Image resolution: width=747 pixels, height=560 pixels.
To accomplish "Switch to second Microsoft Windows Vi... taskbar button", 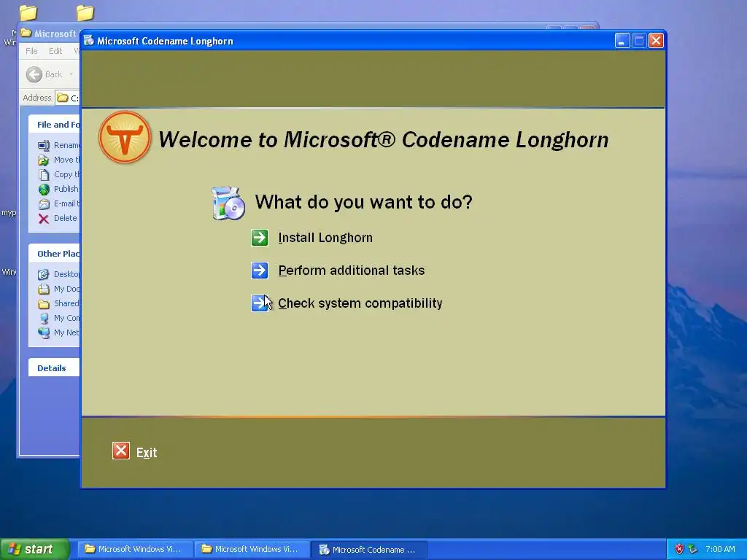I will click(x=252, y=549).
